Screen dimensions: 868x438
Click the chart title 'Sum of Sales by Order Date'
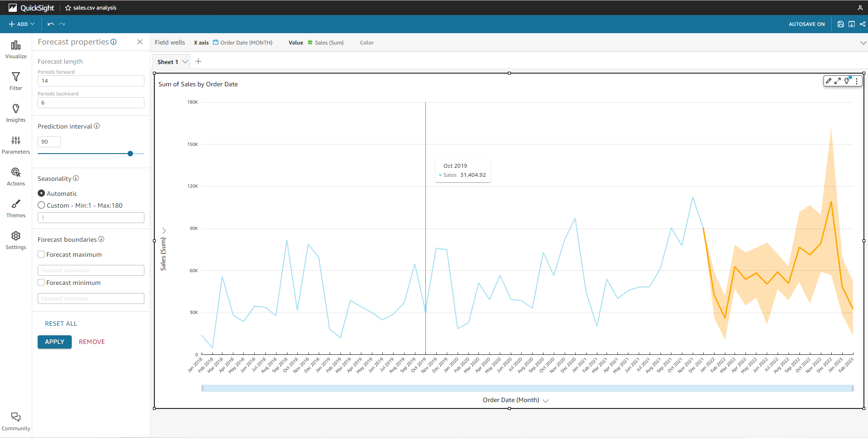click(x=198, y=84)
